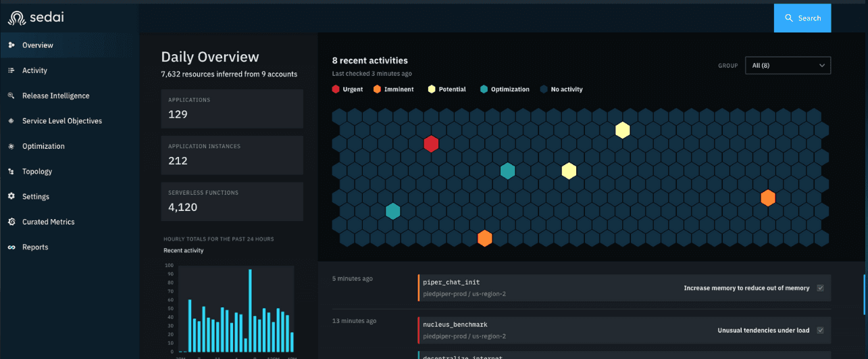Click the Reports infinity icon
868x359 pixels.
11,247
